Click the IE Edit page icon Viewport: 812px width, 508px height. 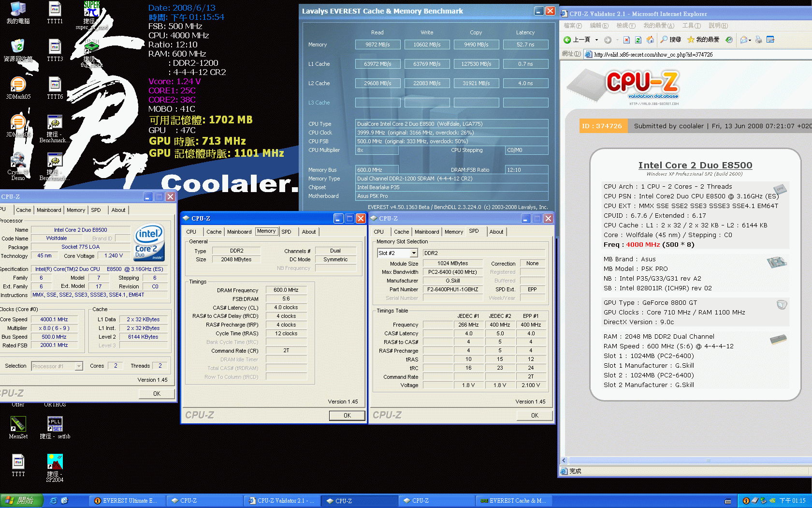click(770, 40)
